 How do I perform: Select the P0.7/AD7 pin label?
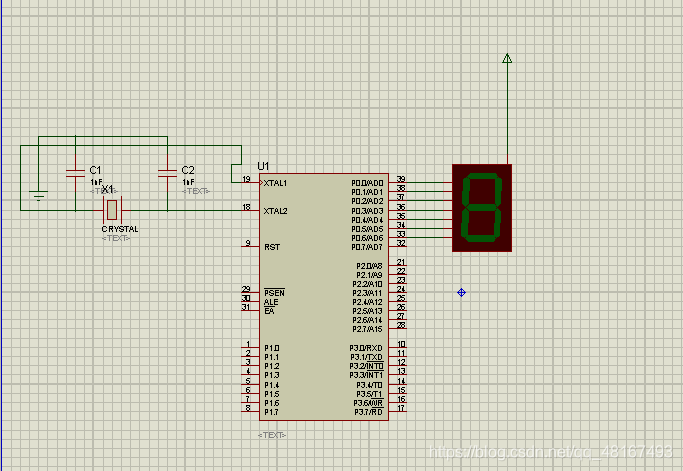(x=367, y=247)
